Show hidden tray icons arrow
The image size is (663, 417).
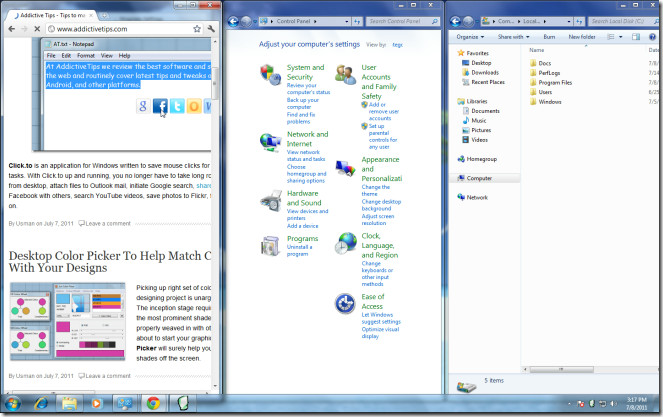pos(569,404)
